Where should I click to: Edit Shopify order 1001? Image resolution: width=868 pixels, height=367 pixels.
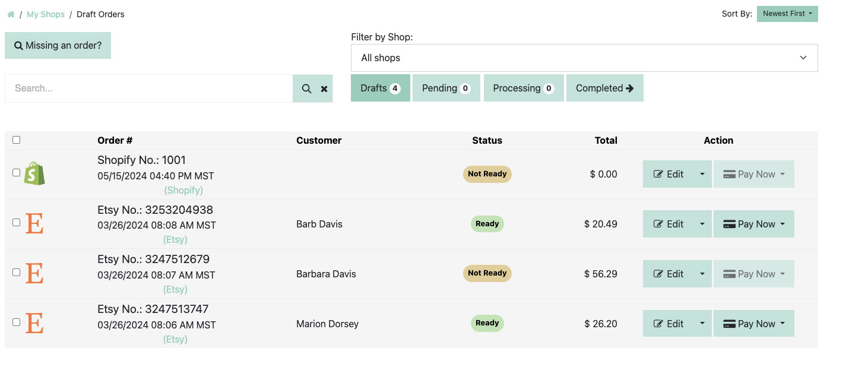pos(669,174)
